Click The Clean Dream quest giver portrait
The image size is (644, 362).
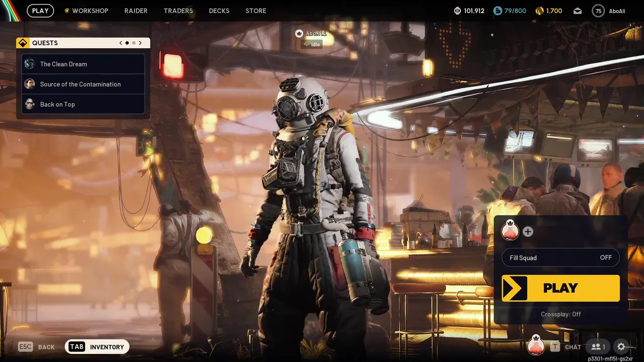point(30,64)
